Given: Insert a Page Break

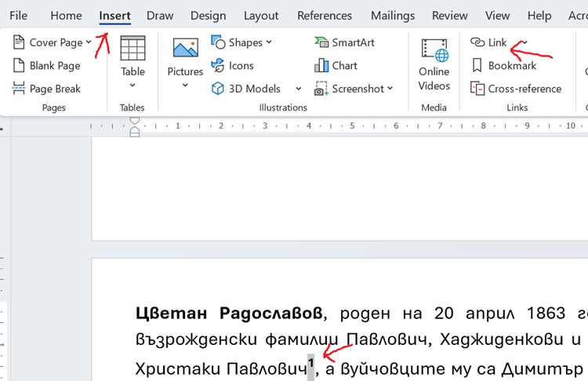Looking at the screenshot, I should point(47,89).
